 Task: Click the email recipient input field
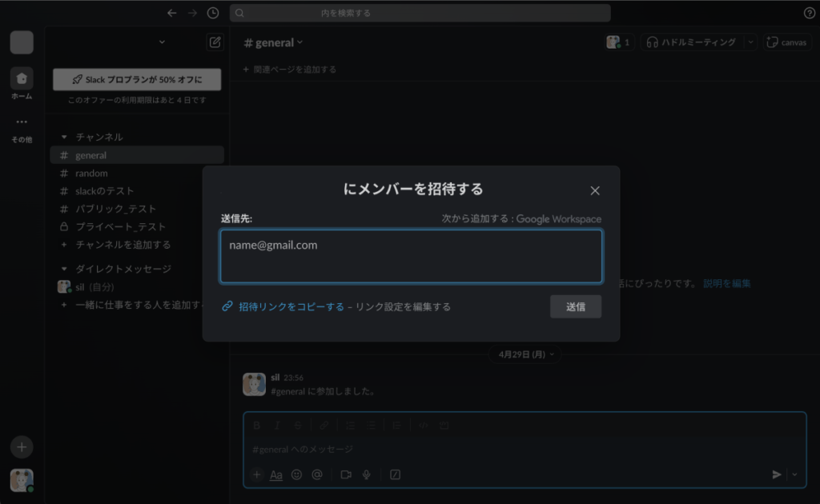(411, 256)
